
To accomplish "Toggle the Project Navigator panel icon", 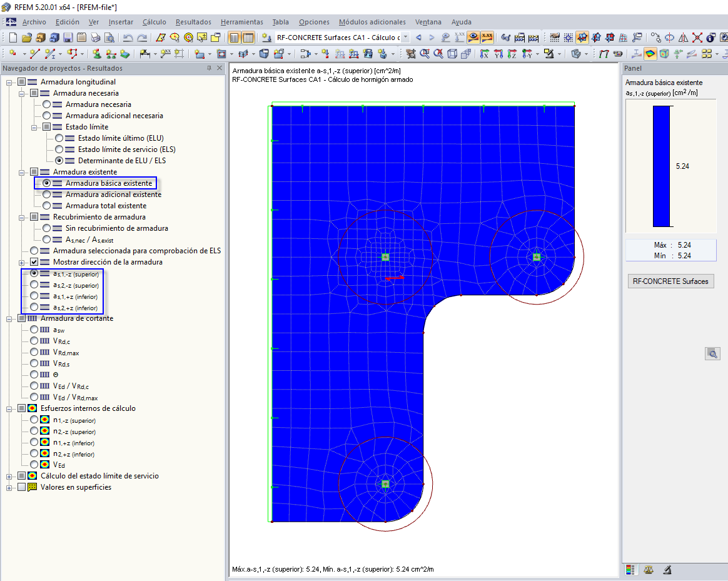I will [235, 38].
